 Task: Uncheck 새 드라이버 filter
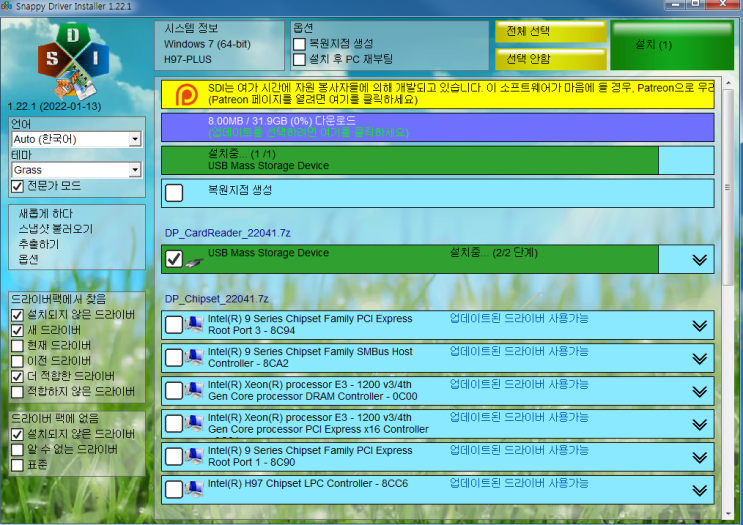coord(18,330)
